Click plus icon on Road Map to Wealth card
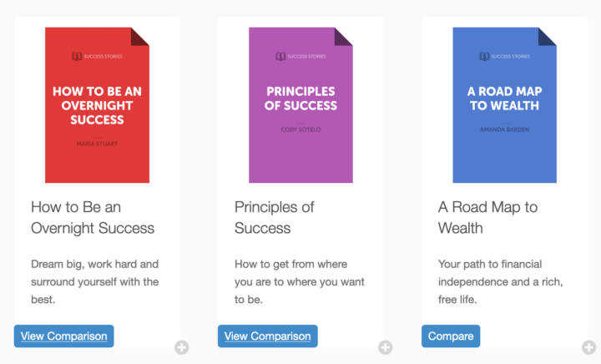 tap(588, 347)
